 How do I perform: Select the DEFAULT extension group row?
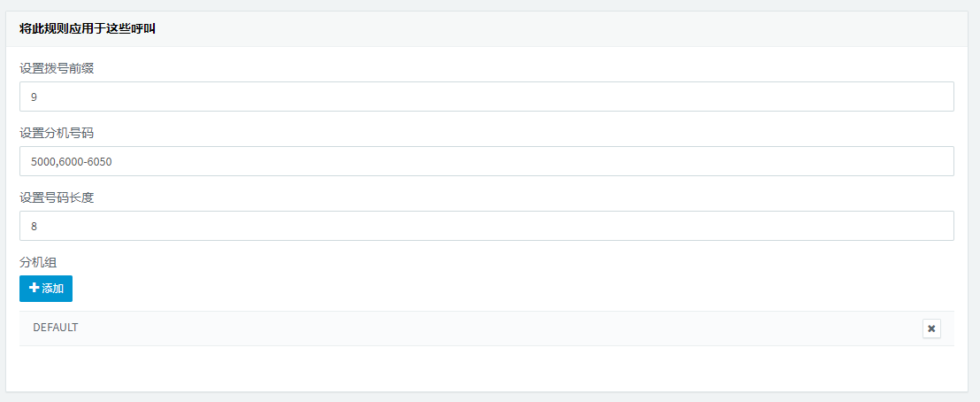[x=486, y=329]
